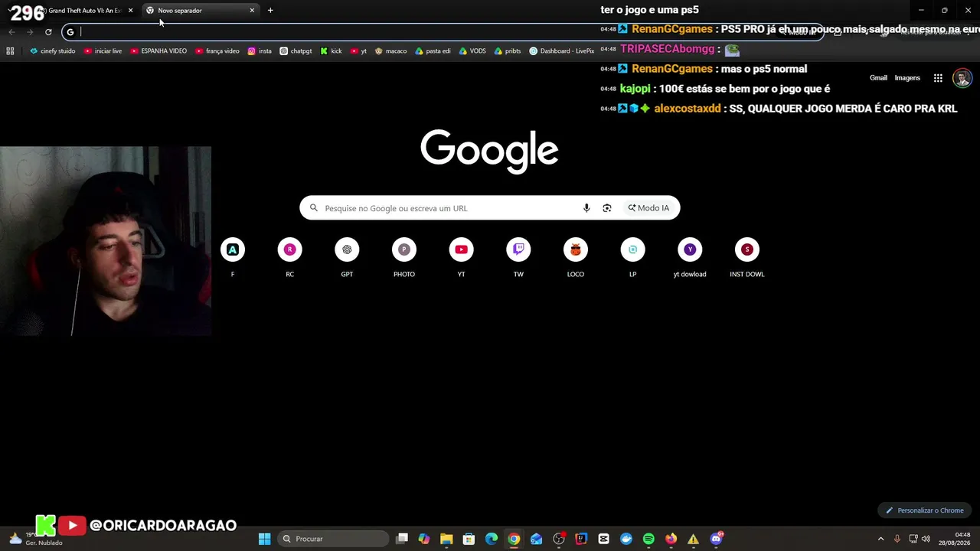Open CapCut from the taskbar
Viewport: 980px width, 551px height.
pos(603,539)
